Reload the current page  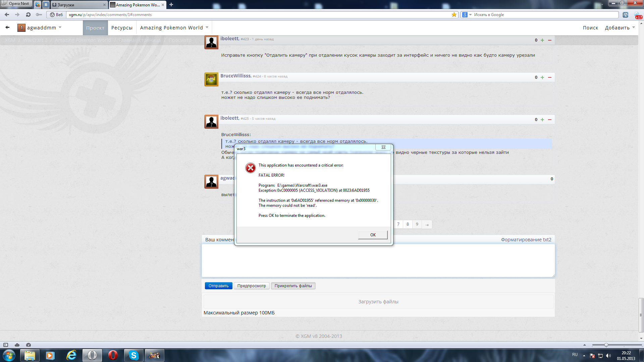pos(28,14)
